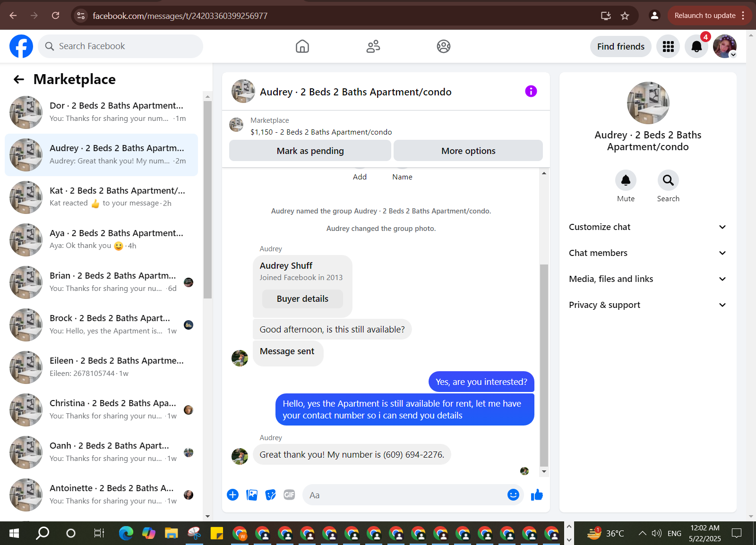Click message 'Good afternoon, is this still available?'
The image size is (756, 545).
[x=332, y=330]
